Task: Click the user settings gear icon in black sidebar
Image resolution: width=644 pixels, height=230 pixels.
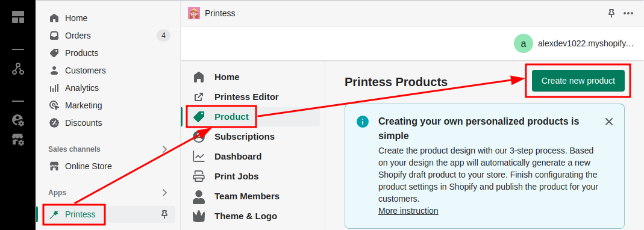Action: [18, 120]
